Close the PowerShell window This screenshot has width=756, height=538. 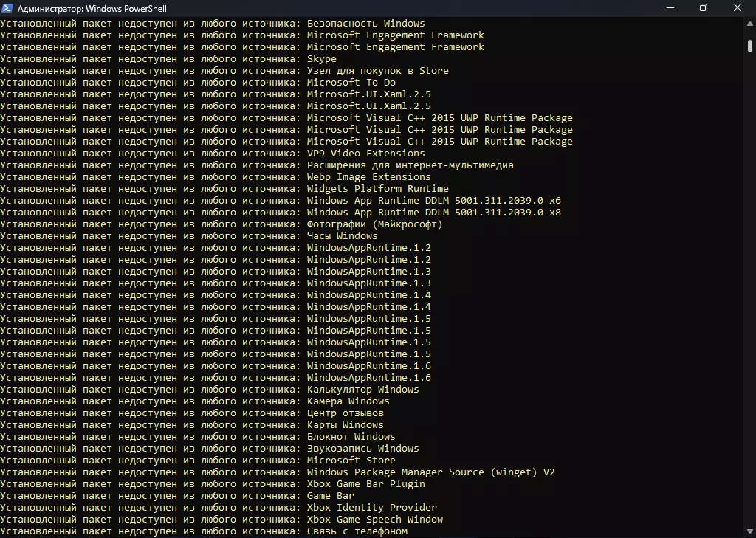pyautogui.click(x=737, y=8)
